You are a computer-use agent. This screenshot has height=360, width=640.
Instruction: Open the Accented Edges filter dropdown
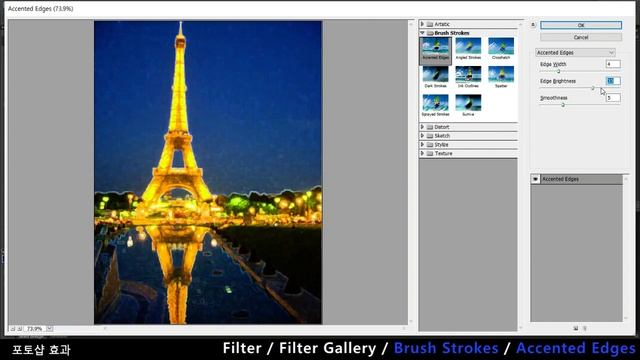(x=575, y=53)
